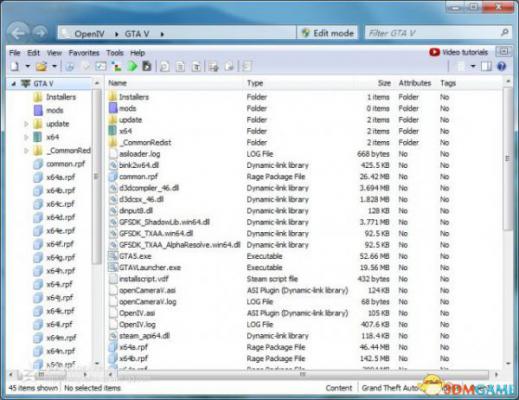
Task: Open the Favorites menu
Action: (x=84, y=53)
